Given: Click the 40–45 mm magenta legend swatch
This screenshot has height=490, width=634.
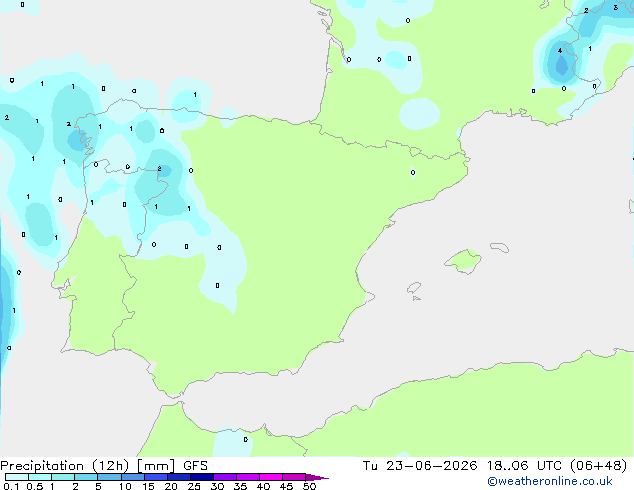Looking at the screenshot, I should (x=271, y=477).
